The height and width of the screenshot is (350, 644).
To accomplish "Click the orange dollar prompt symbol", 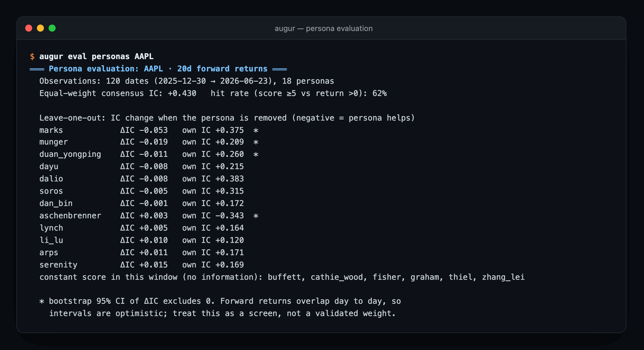I will (x=32, y=57).
